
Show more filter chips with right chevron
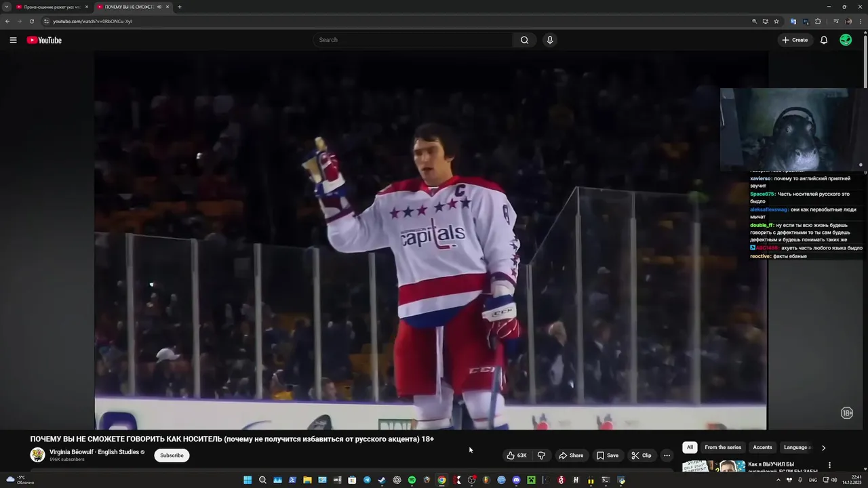tap(823, 447)
